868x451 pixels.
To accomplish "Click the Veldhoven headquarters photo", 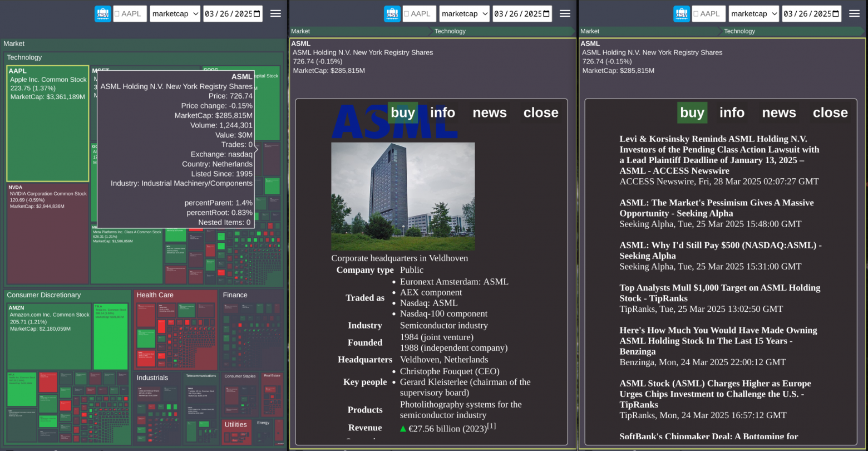I will [x=403, y=197].
